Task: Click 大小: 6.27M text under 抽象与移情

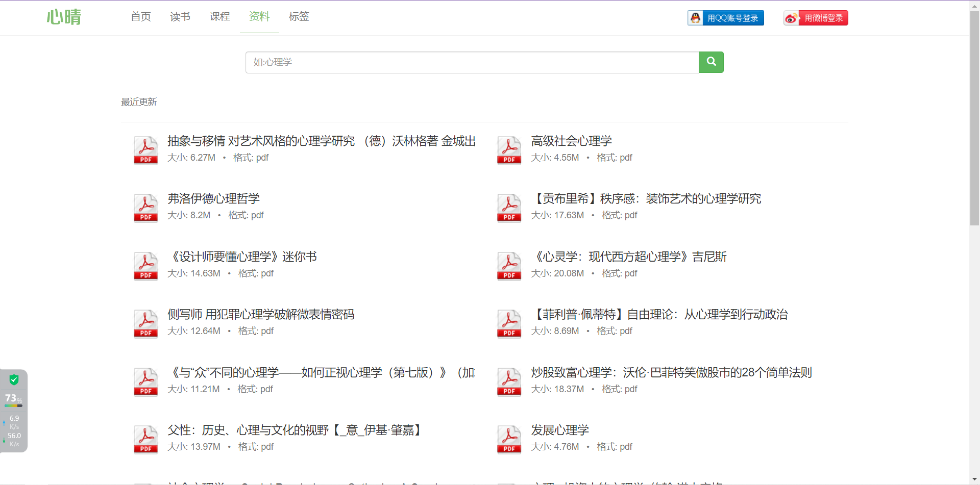Action: (191, 158)
